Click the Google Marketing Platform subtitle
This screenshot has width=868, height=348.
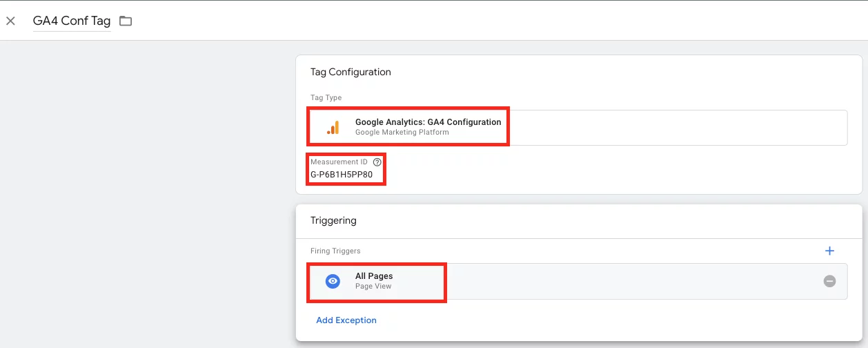click(x=402, y=132)
